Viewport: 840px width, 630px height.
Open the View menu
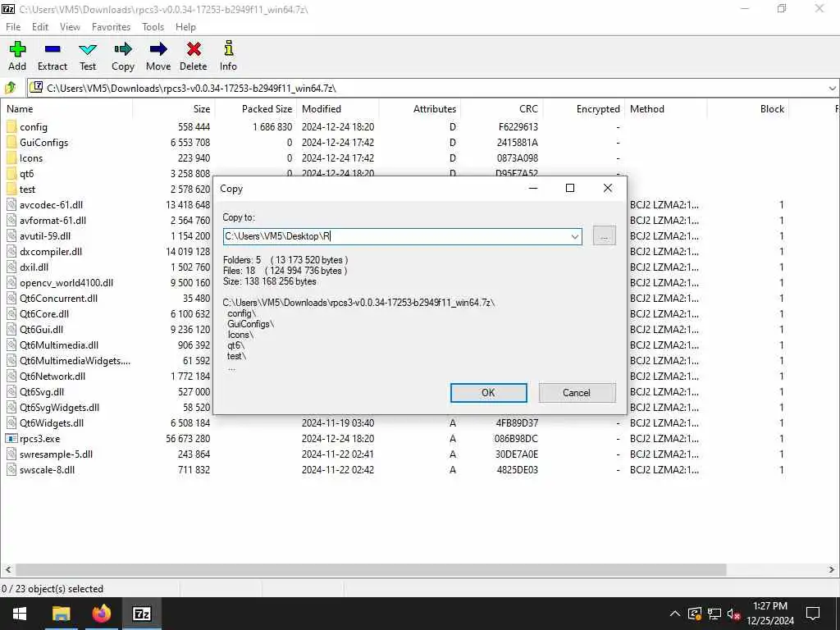click(x=70, y=27)
